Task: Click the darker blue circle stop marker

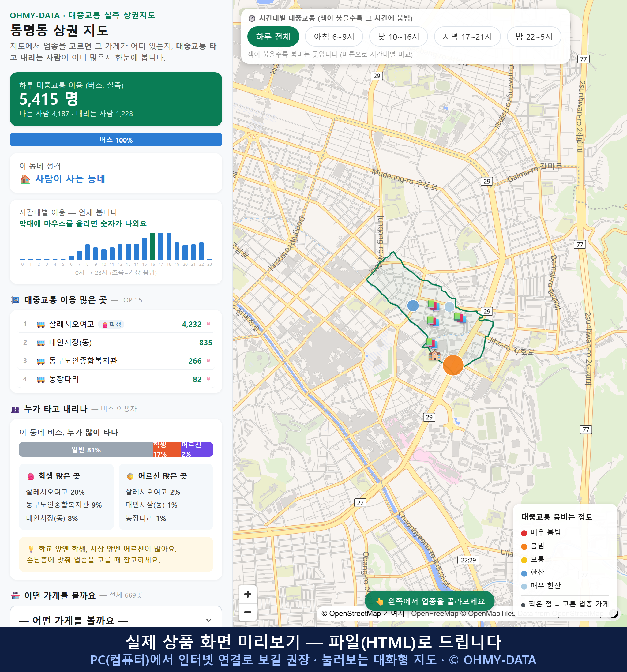Action: (413, 306)
